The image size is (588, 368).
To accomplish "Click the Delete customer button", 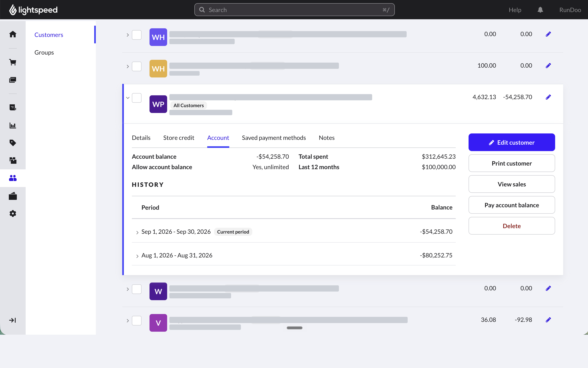I will pos(511,226).
